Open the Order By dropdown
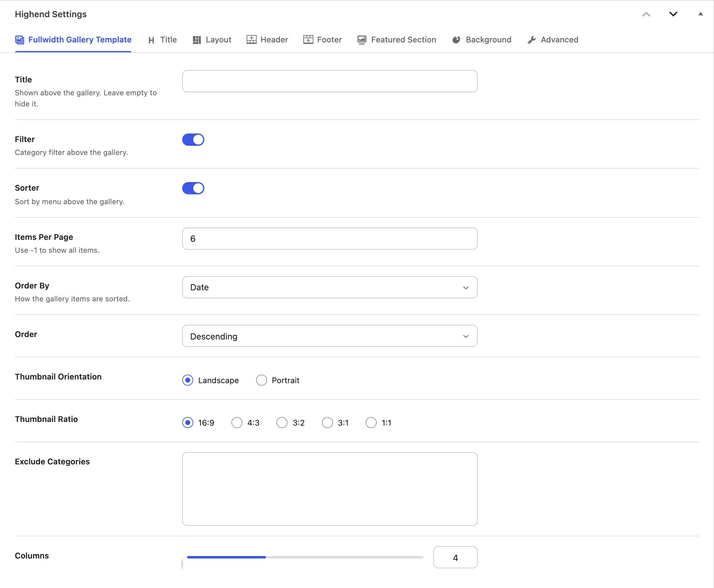The image size is (714, 588). click(330, 287)
